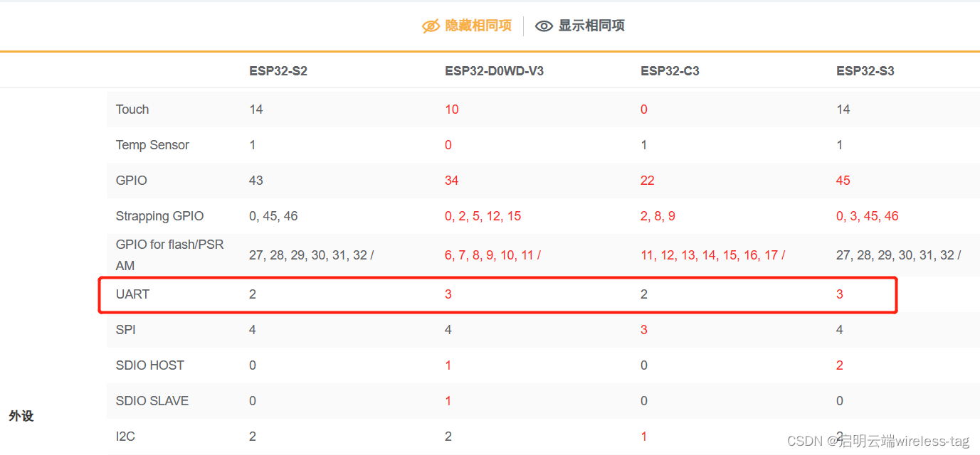Select the ESP32-S3 column header
The height and width of the screenshot is (455, 980).
(x=865, y=71)
